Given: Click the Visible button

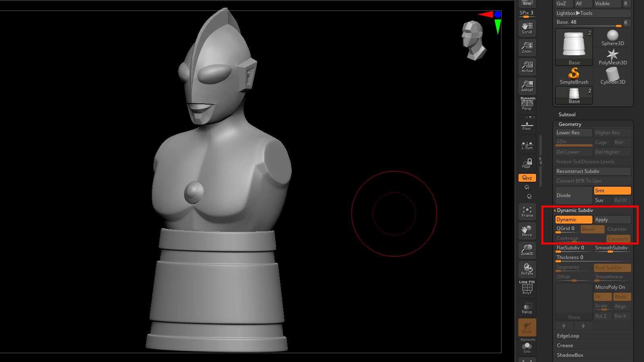Looking at the screenshot, I should 607,4.
